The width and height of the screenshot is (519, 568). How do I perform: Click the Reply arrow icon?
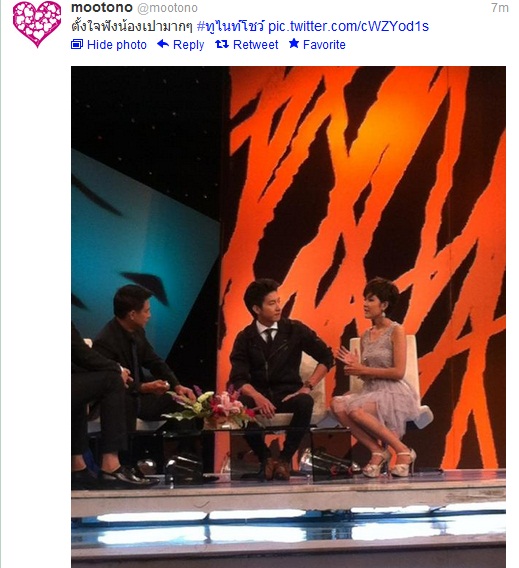(x=163, y=44)
